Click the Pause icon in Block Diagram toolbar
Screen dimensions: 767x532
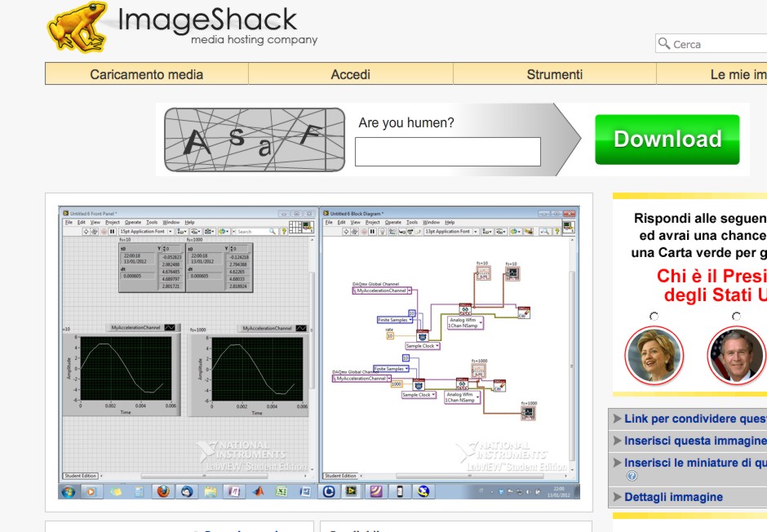[x=372, y=232]
